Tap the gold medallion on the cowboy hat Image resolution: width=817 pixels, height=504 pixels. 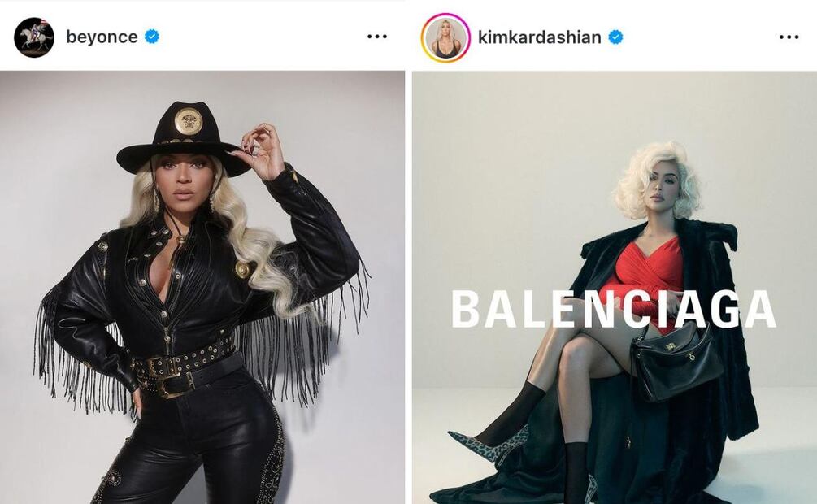coord(188,121)
